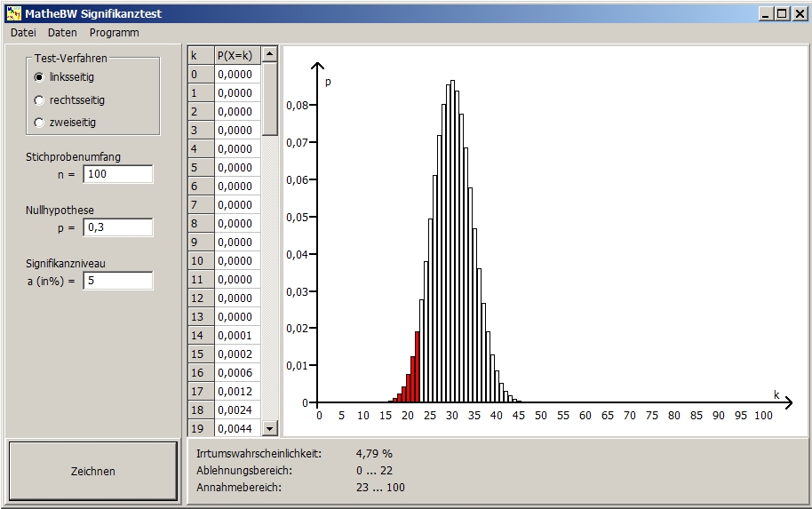Click row header k=19

coord(201,428)
